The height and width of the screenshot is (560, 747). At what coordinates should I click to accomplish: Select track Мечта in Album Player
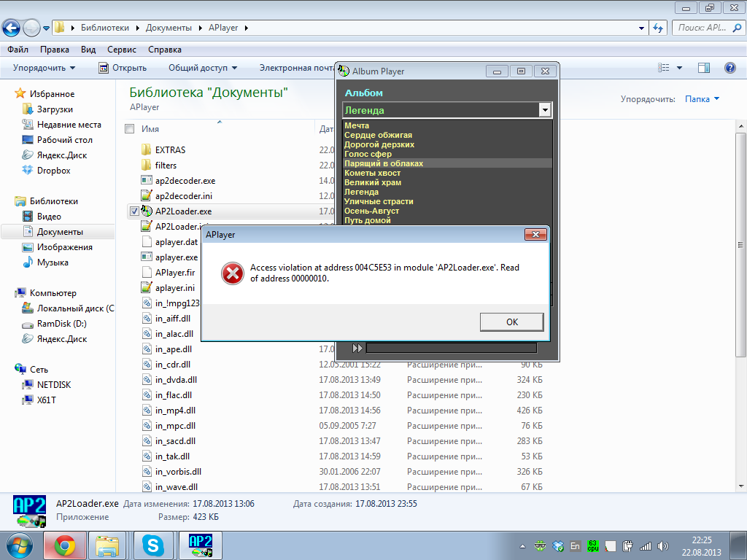(x=357, y=125)
